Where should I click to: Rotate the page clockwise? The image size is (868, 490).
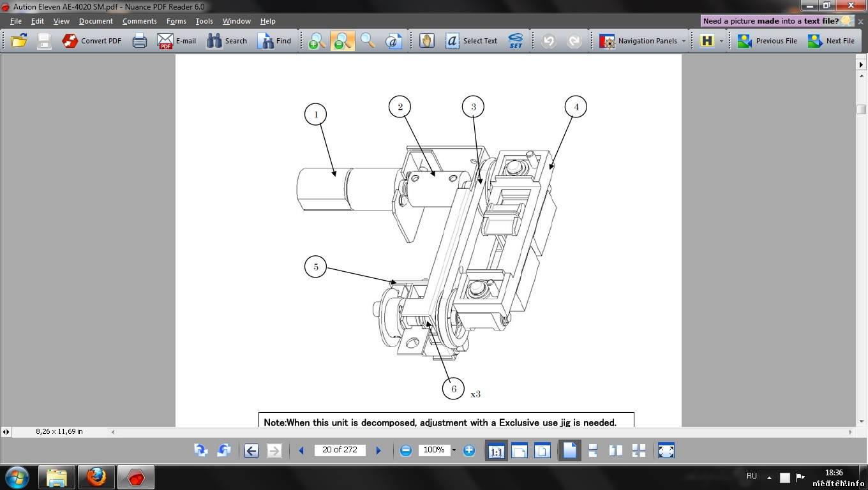200,450
